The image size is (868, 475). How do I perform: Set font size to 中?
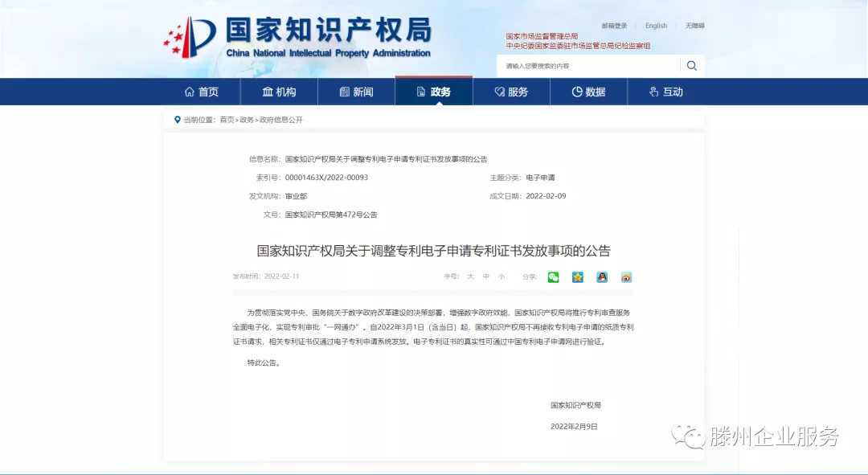point(486,276)
